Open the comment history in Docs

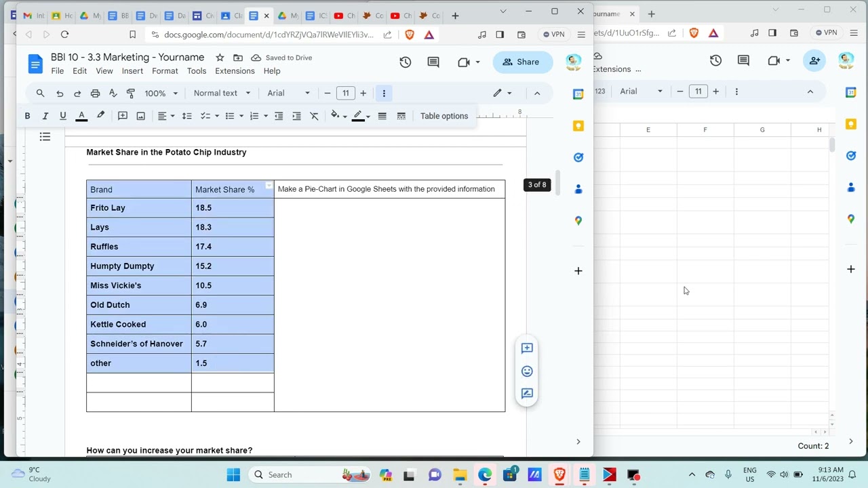[x=433, y=62]
